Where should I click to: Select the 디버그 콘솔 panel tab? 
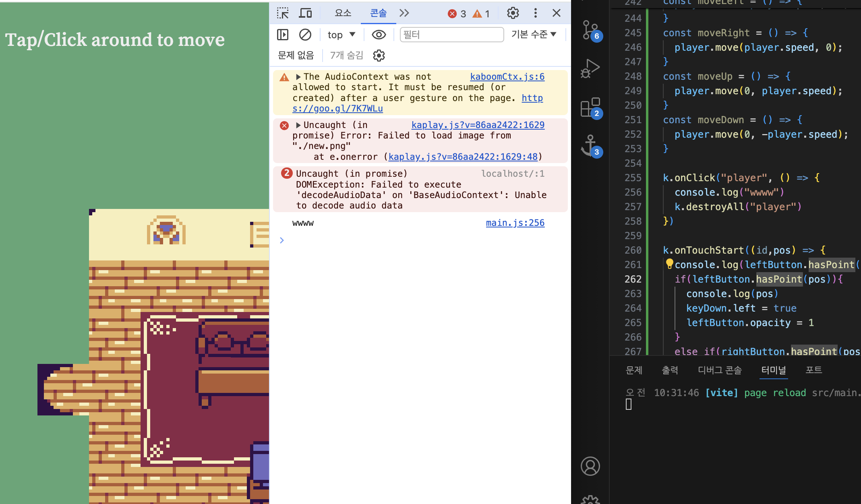coord(720,370)
